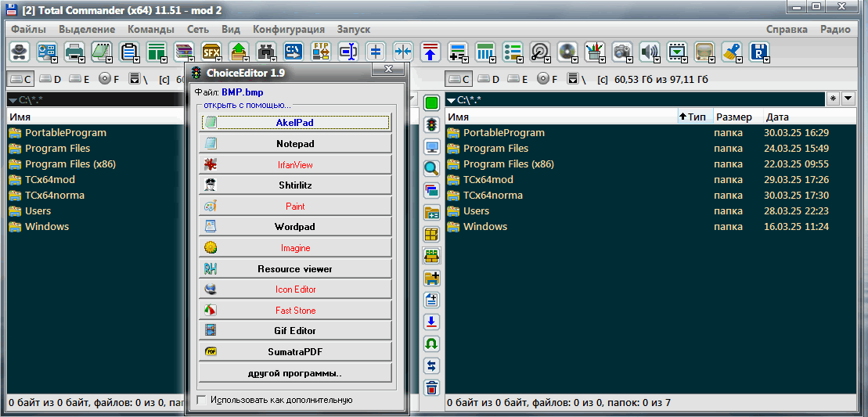Choose Resource viewer in ChoiceEditor
Image resolution: width=868 pixels, height=417 pixels.
295,269
